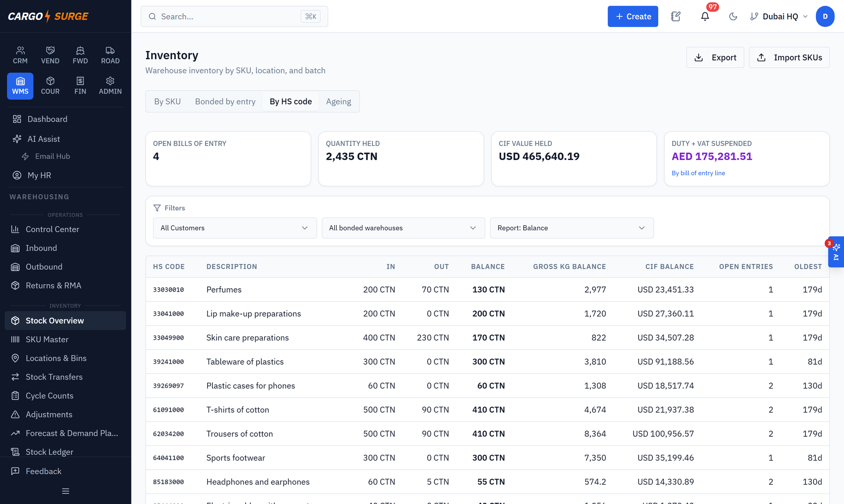Open Feedback at sidebar bottom
Screen dimensions: 844x504
65,471
